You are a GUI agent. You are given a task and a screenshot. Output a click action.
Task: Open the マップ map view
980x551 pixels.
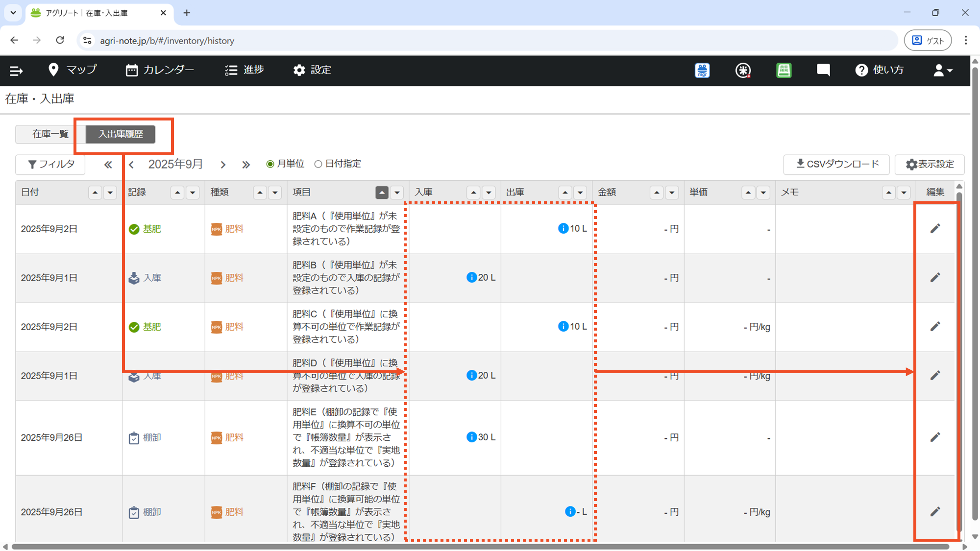(x=73, y=70)
